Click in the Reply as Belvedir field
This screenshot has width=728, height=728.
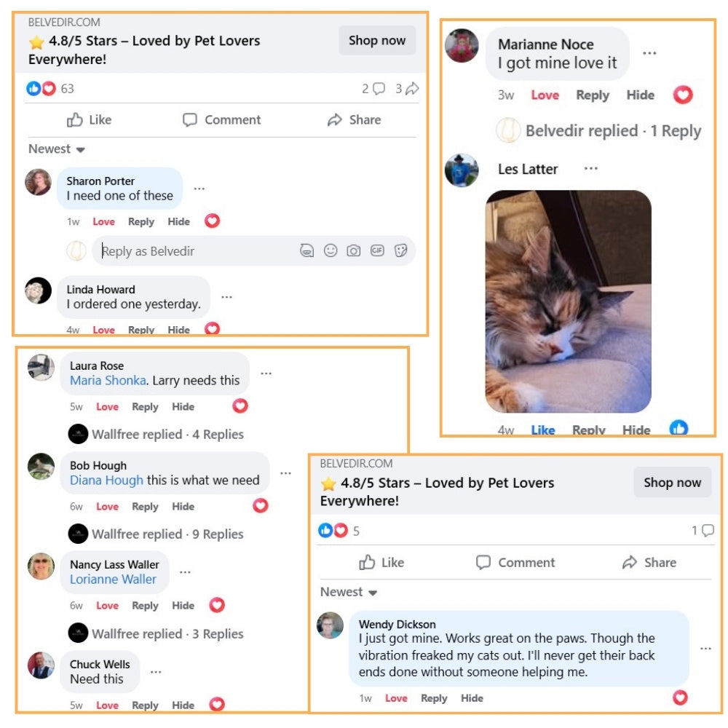(x=195, y=251)
